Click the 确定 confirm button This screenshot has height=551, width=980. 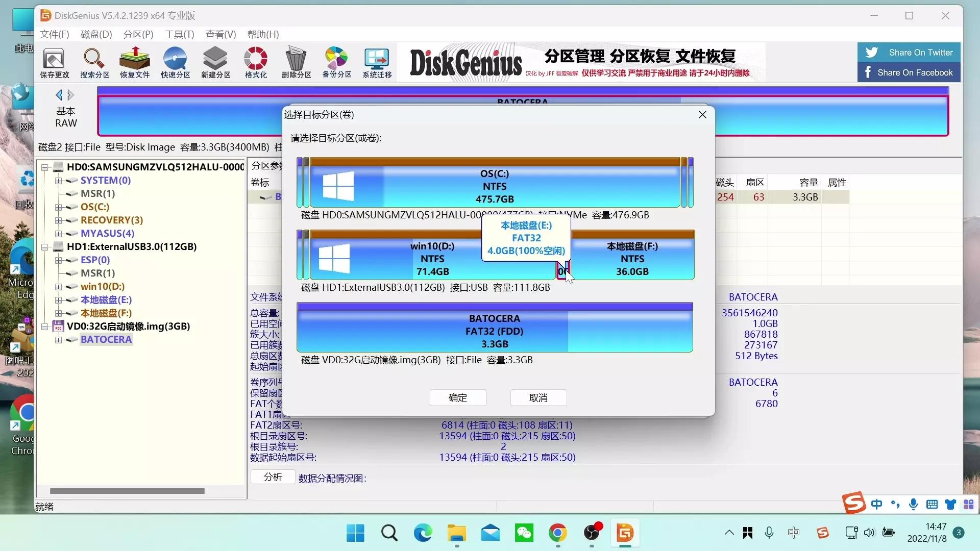[457, 397]
